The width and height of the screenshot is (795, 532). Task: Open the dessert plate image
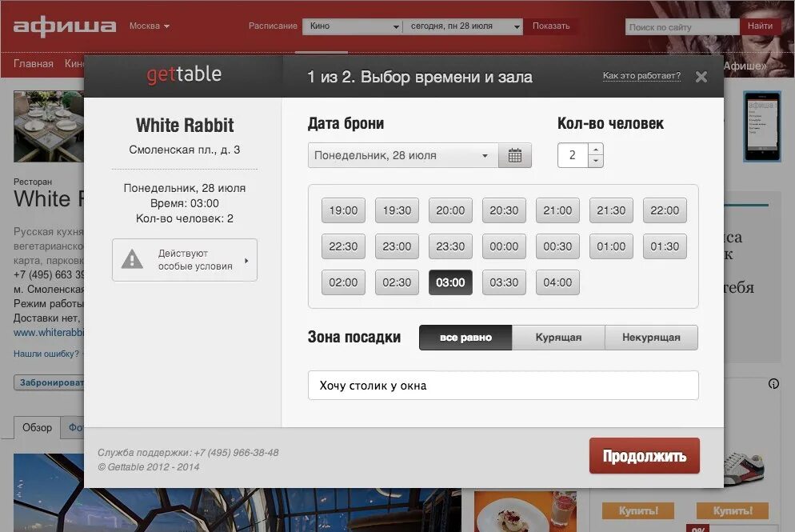(525, 511)
